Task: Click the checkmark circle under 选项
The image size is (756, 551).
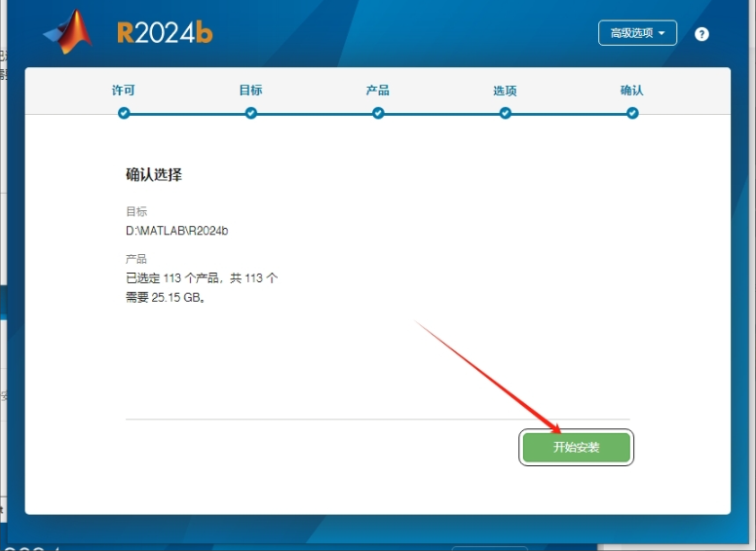Action: 506,113
